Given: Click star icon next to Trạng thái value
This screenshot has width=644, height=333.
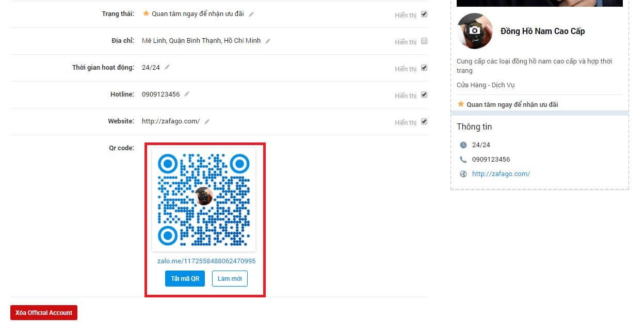Looking at the screenshot, I should (x=146, y=13).
